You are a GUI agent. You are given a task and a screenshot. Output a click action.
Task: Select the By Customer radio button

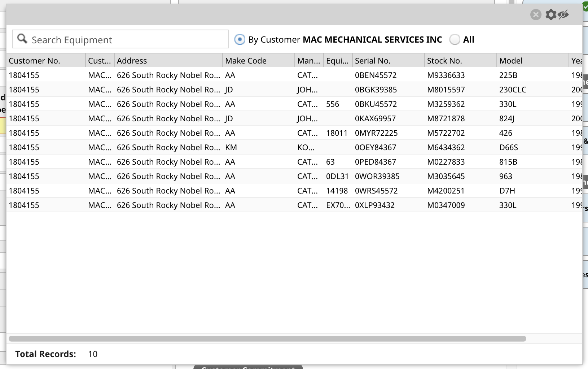240,39
